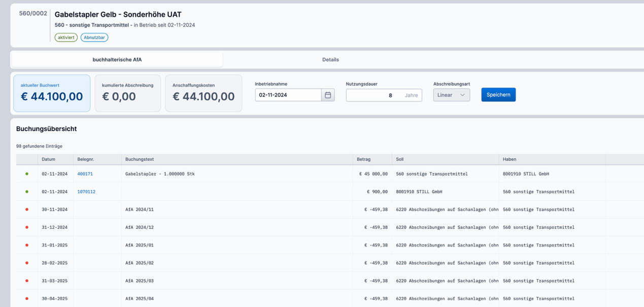Image resolution: width=644 pixels, height=307 pixels.
Task: Select the buchhalterische AfA tab
Action: [x=117, y=59]
